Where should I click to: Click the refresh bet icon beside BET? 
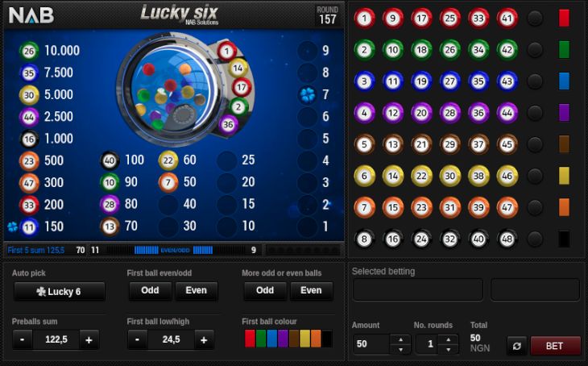click(517, 346)
